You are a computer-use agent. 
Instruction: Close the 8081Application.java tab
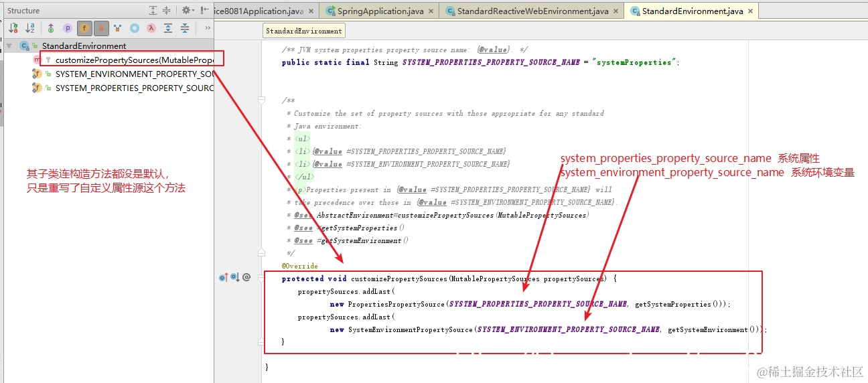312,11
